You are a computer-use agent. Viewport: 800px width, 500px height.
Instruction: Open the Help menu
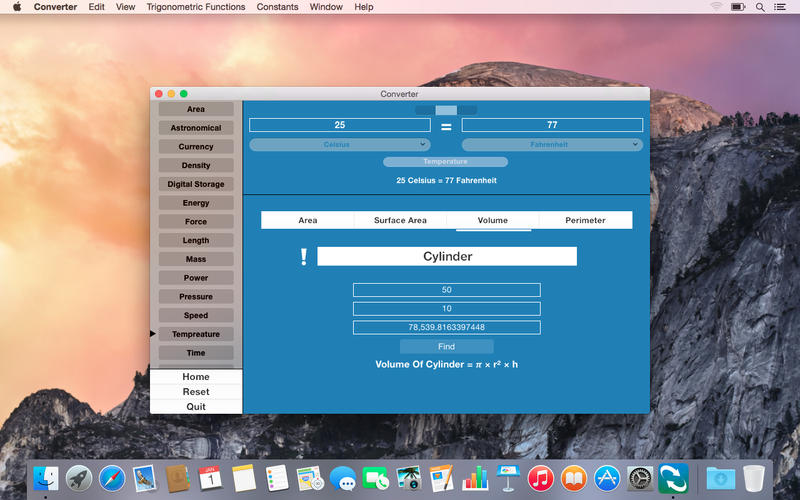point(364,7)
